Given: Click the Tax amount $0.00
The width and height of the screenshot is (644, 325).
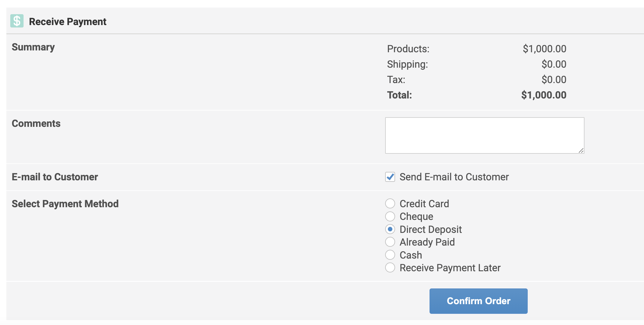Looking at the screenshot, I should pos(554,80).
